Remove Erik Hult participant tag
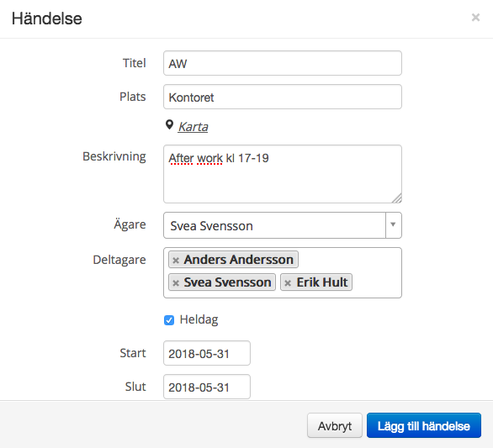This screenshot has width=493, height=448. (288, 282)
